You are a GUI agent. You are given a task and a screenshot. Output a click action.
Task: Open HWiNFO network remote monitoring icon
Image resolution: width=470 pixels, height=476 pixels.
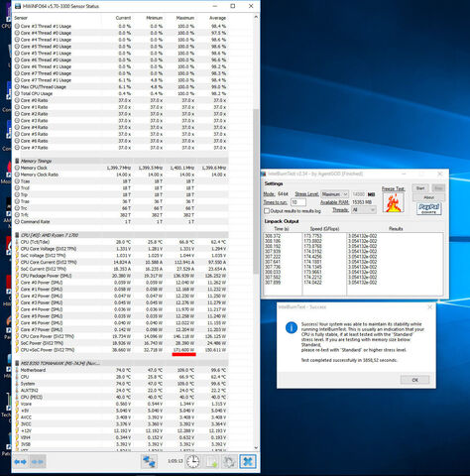[x=149, y=461]
